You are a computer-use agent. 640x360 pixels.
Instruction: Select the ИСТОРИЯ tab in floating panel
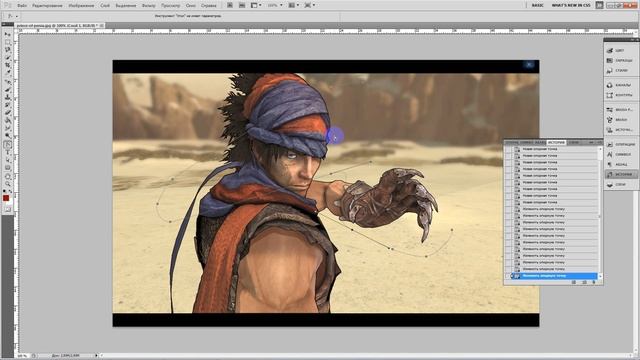[x=556, y=142]
